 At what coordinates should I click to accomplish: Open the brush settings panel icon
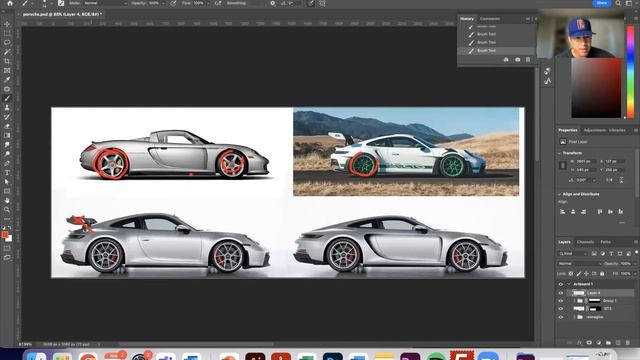(x=61, y=3)
